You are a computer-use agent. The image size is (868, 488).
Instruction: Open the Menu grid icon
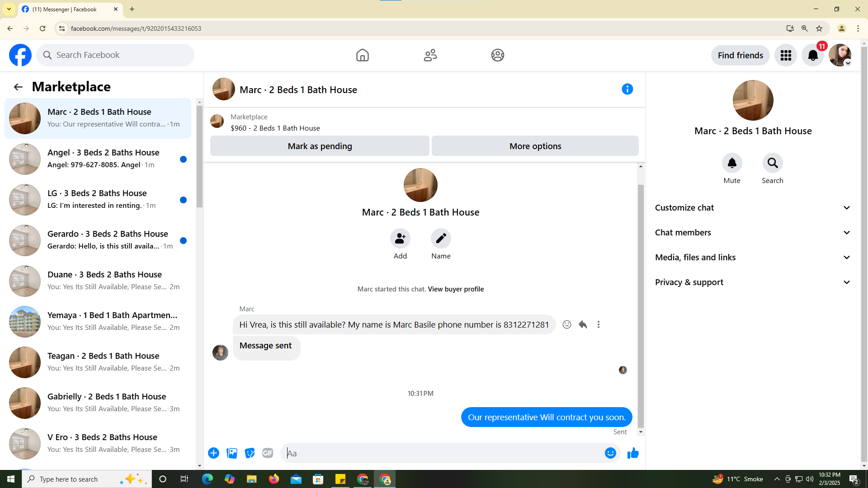tap(785, 55)
